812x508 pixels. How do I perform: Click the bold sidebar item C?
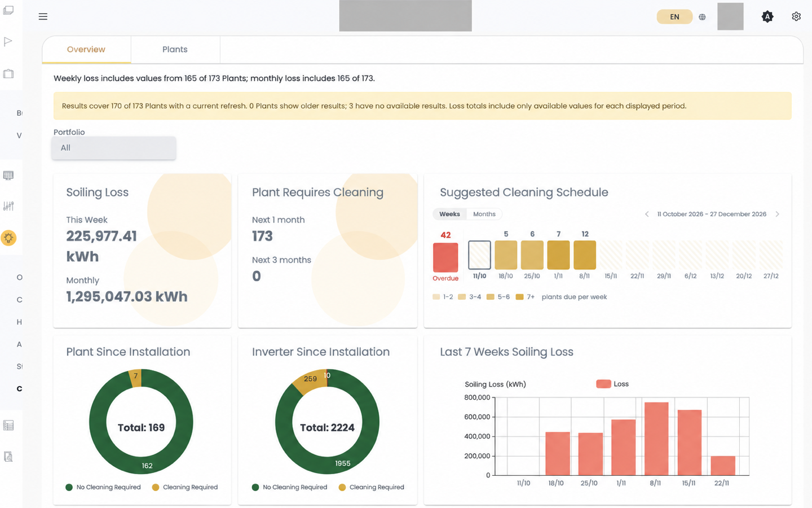point(19,388)
